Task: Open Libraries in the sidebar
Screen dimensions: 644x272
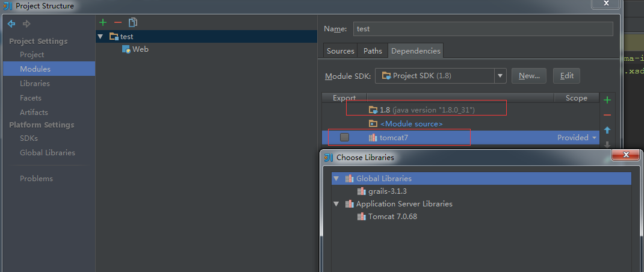Action: (35, 84)
